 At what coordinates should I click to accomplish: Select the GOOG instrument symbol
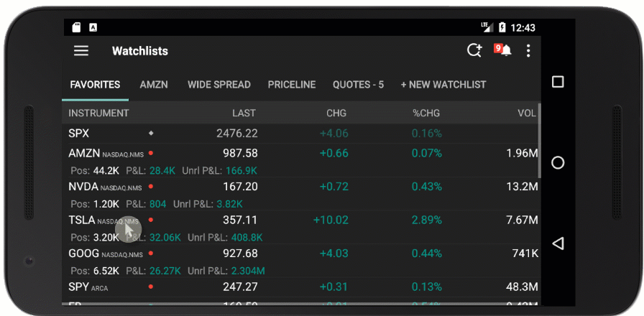click(x=84, y=254)
